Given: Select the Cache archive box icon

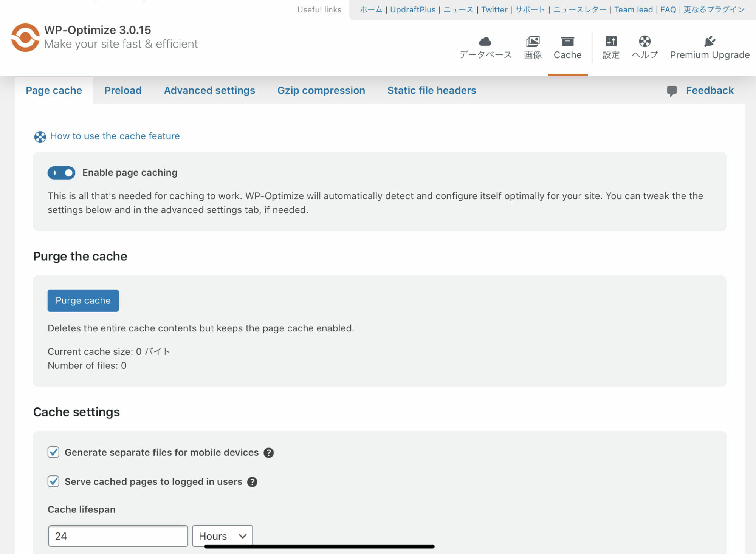Looking at the screenshot, I should click(x=567, y=41).
